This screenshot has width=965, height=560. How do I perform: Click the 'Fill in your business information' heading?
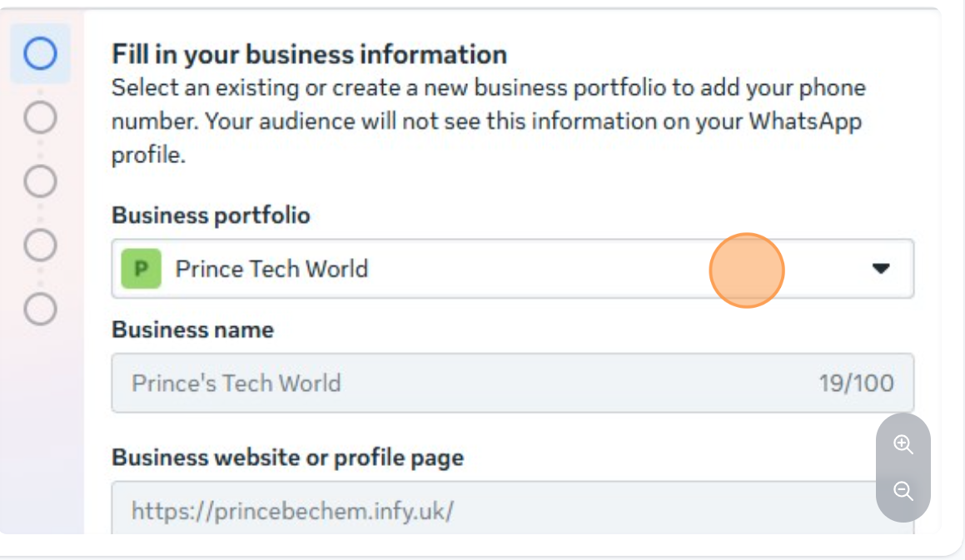coord(309,55)
